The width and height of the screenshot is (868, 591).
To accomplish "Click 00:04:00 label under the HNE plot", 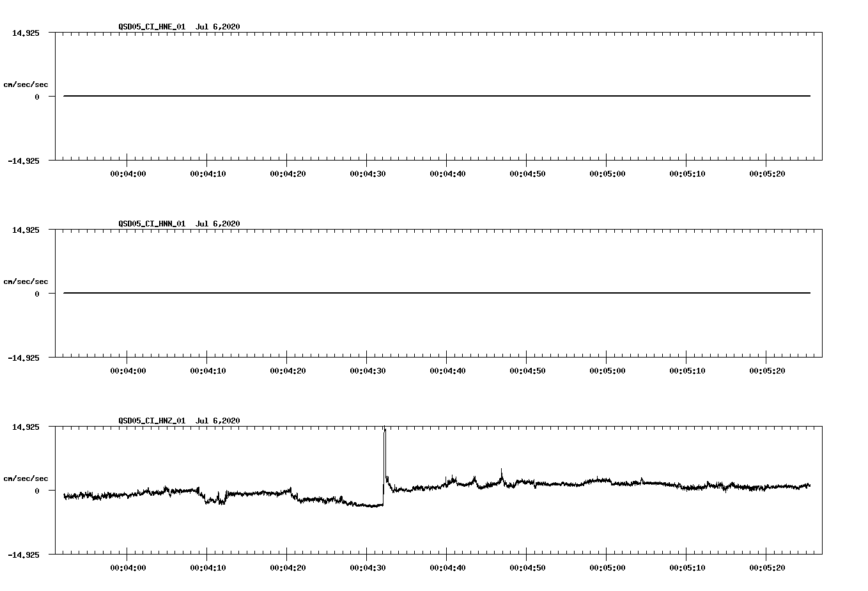I will tap(128, 173).
